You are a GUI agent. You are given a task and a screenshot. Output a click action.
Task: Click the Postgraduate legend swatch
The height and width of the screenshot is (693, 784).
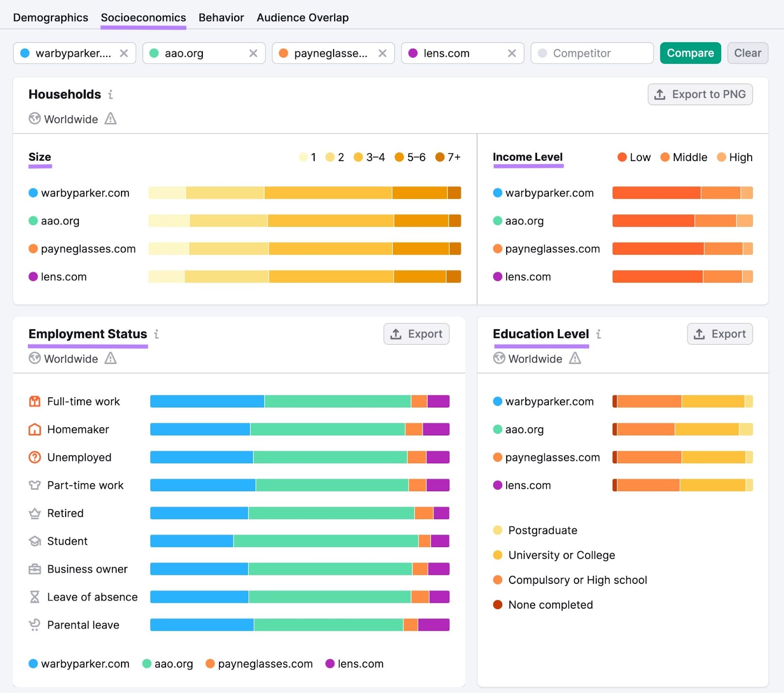[497, 530]
